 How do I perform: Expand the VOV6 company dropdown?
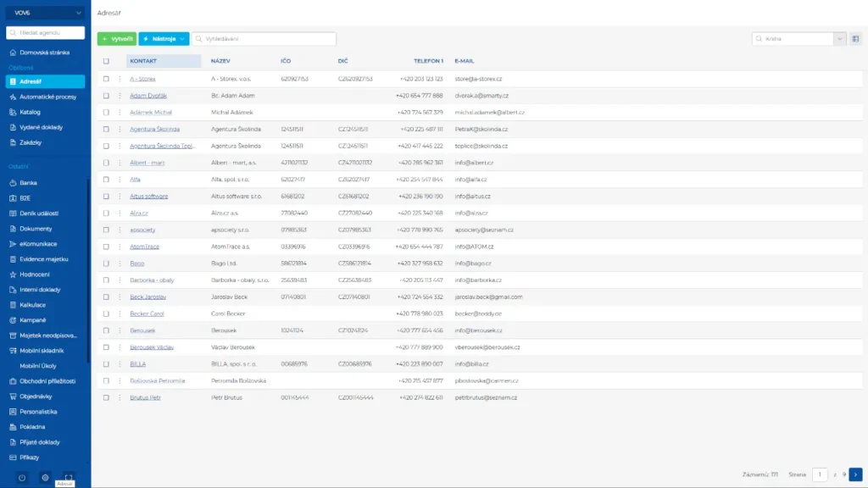[x=78, y=13]
